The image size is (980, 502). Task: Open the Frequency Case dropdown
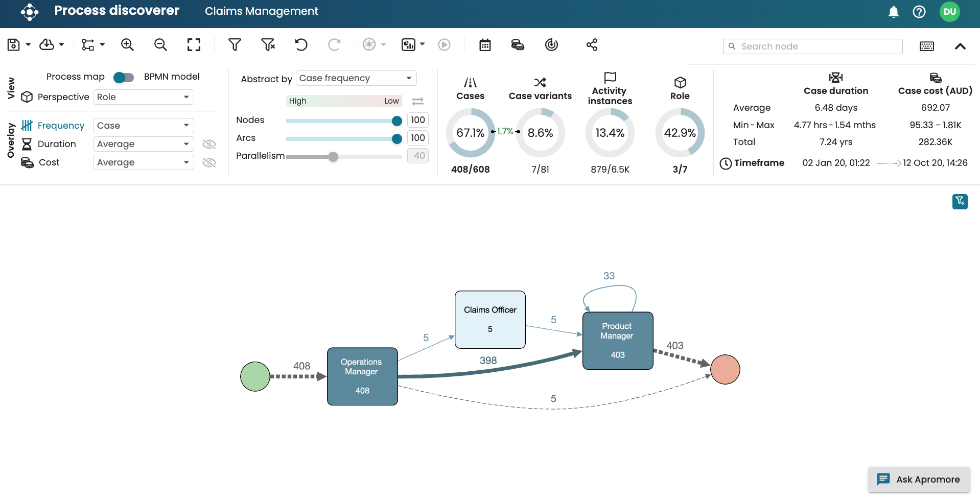tap(144, 126)
